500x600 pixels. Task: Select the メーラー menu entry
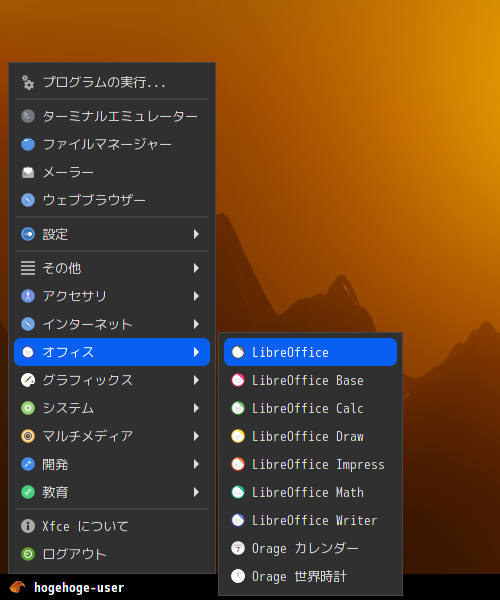click(x=112, y=172)
